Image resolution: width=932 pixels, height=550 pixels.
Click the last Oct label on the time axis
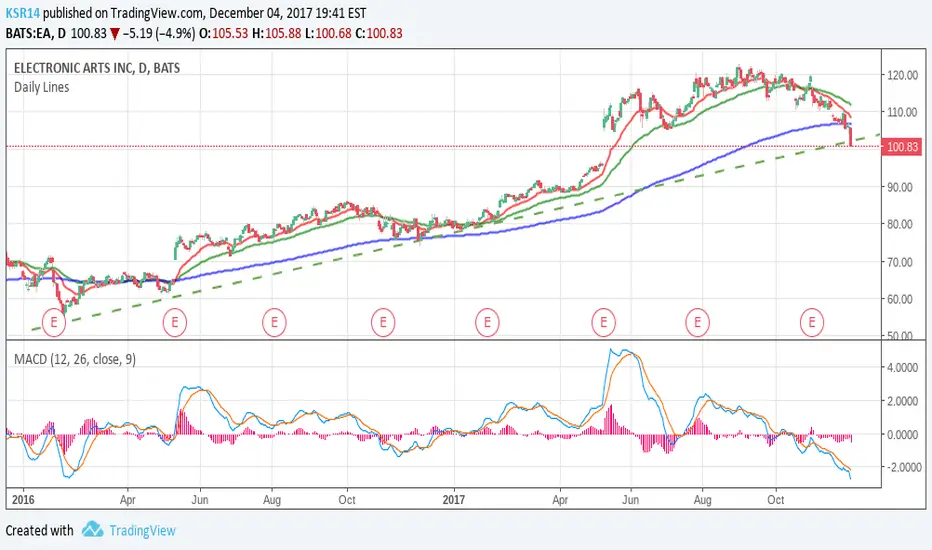(x=776, y=499)
